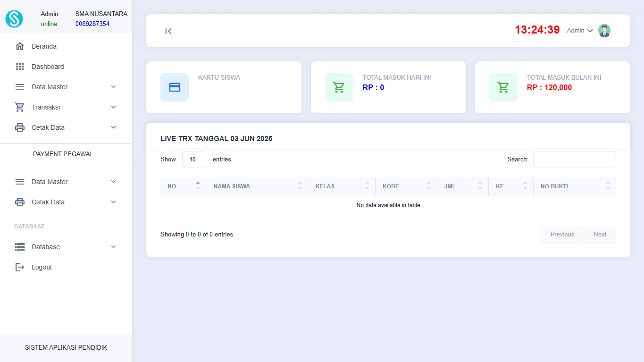The width and height of the screenshot is (644, 362).
Task: Click the Total Masuk Bulan Ini cart icon
Action: pyautogui.click(x=503, y=87)
